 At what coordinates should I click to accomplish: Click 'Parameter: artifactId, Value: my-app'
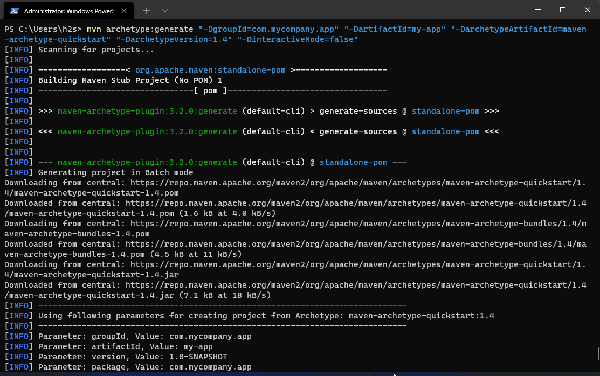(x=125, y=347)
